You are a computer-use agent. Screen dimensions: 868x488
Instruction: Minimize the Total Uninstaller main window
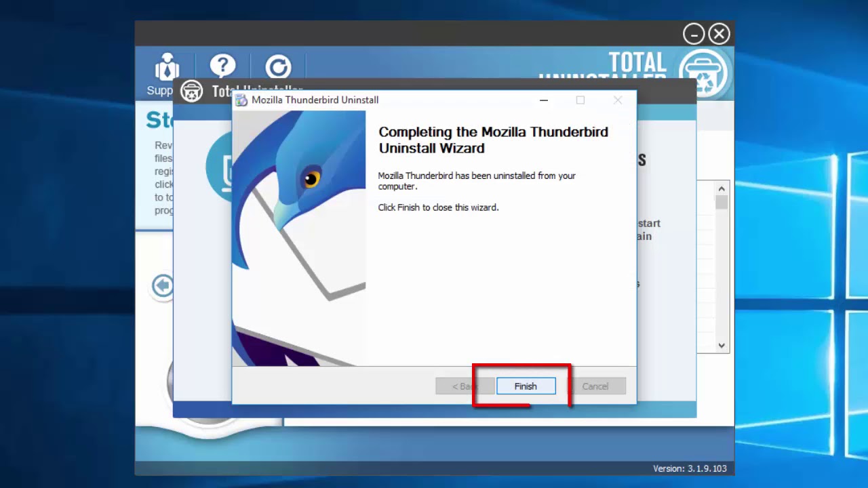coord(694,34)
